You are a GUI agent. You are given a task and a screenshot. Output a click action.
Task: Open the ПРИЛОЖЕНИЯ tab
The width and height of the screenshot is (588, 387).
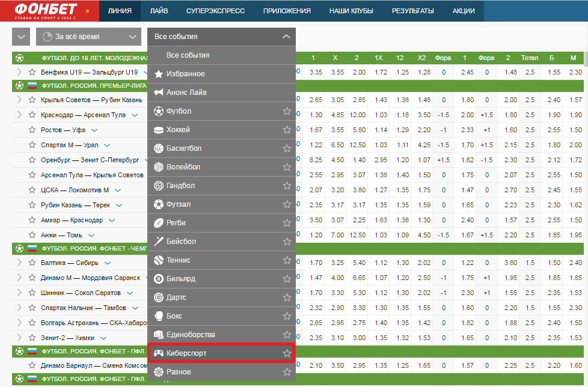(x=287, y=11)
